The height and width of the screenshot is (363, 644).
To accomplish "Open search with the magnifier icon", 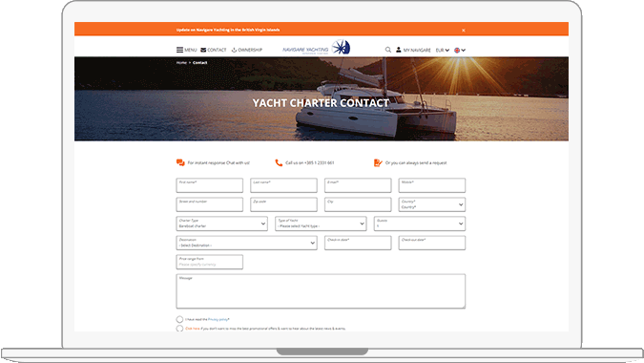I will [387, 50].
